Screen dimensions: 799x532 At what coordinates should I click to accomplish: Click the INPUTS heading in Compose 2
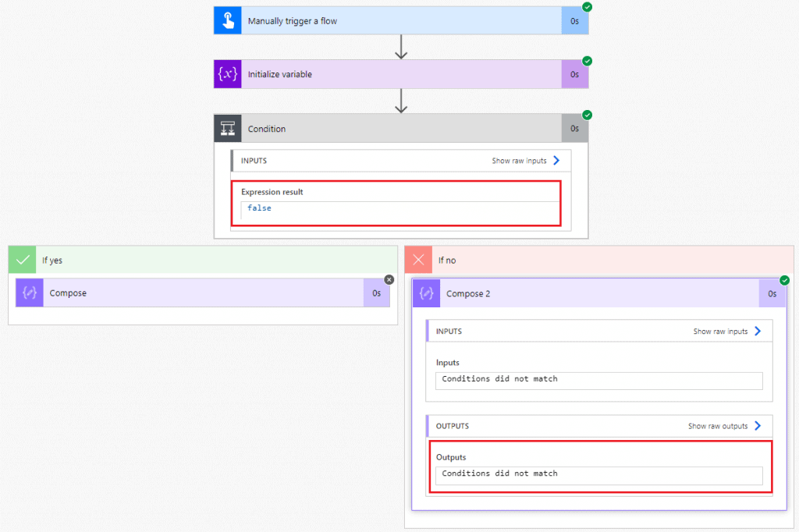click(x=449, y=332)
